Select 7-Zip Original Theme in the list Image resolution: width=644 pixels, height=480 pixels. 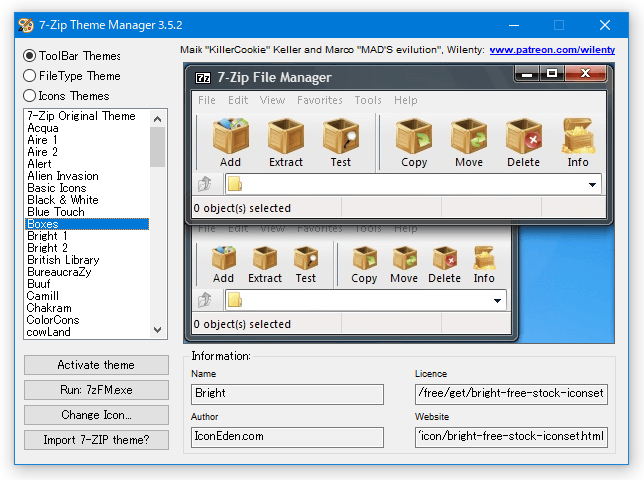tap(87, 116)
